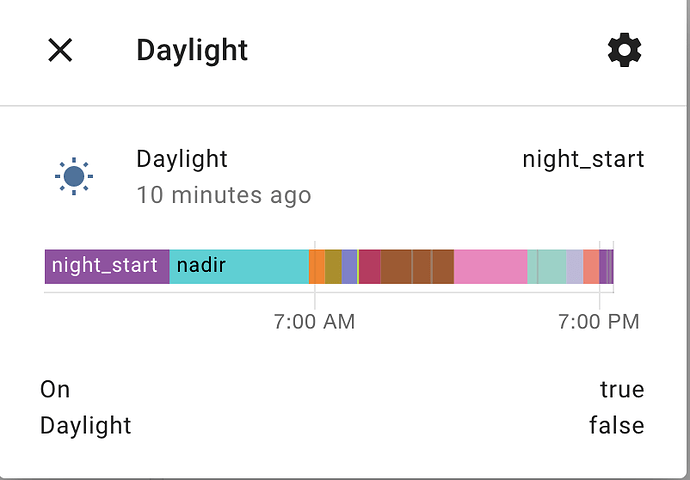Close the Daylight dialog
Screen dimensions: 690x480
(61, 50)
